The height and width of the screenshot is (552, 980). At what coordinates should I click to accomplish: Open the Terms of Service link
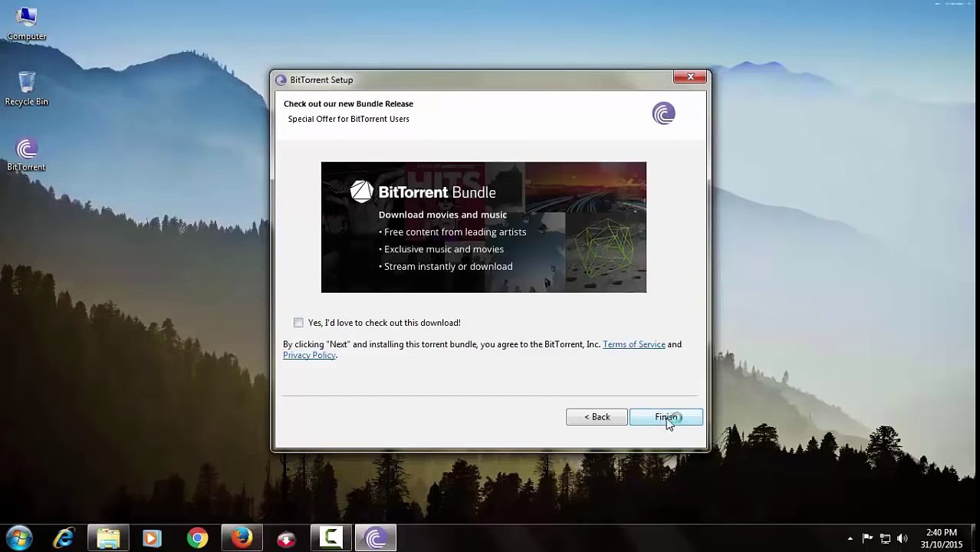pos(633,344)
